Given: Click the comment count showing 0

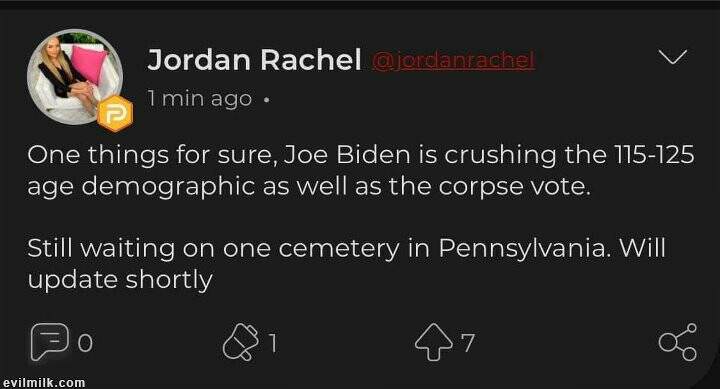Looking at the screenshot, I should point(85,343).
